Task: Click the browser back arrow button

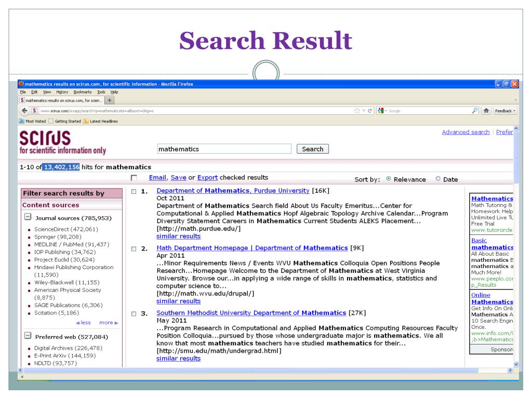Action: click(24, 111)
